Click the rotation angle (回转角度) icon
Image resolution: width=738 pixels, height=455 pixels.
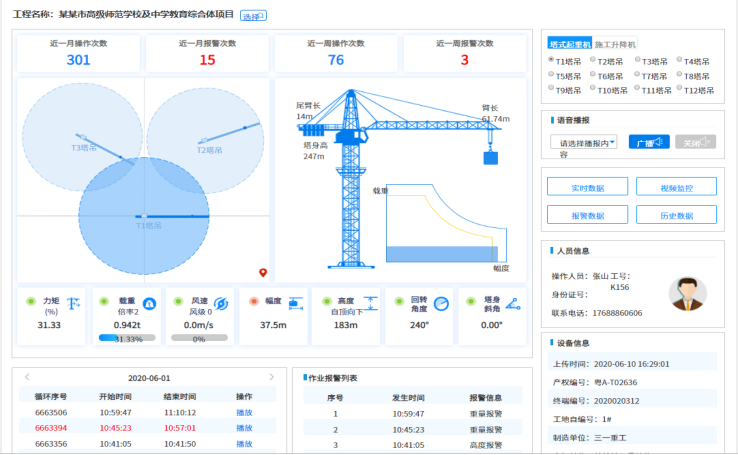(441, 303)
